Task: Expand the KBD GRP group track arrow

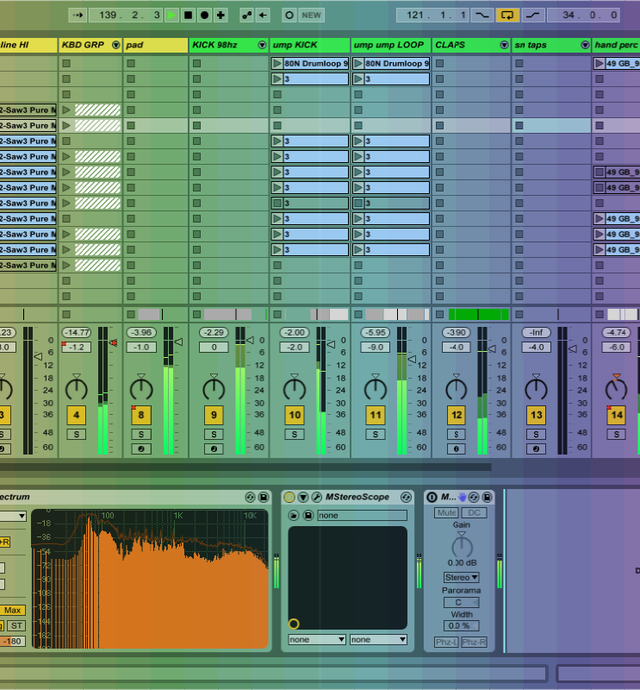Action: tap(116, 45)
